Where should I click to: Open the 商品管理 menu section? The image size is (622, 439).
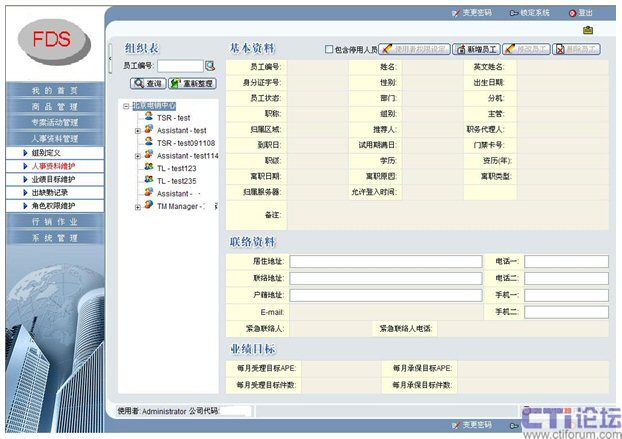(x=53, y=106)
